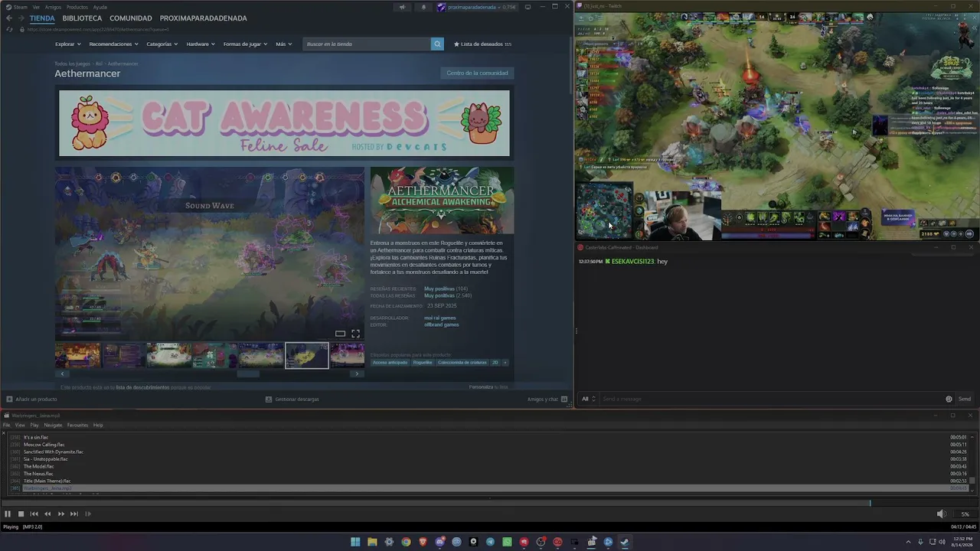Seek in the music player progress bar
This screenshot has height=551, width=980.
pyautogui.click(x=490, y=503)
